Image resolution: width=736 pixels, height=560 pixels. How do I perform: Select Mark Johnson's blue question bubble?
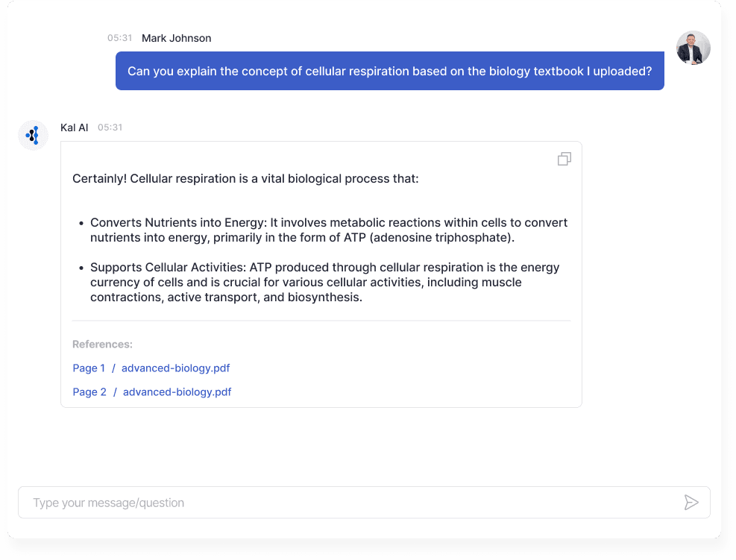pos(389,71)
